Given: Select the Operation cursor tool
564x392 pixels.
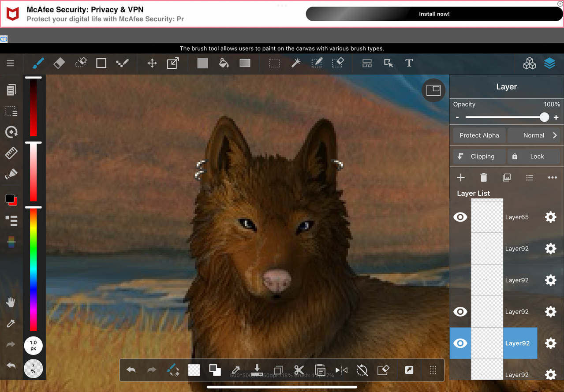Looking at the screenshot, I should point(388,63).
